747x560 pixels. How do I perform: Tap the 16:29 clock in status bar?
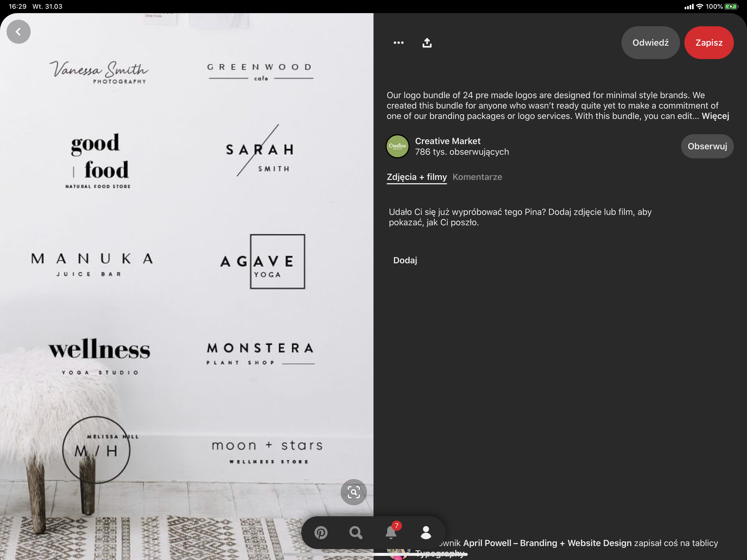[x=17, y=6]
